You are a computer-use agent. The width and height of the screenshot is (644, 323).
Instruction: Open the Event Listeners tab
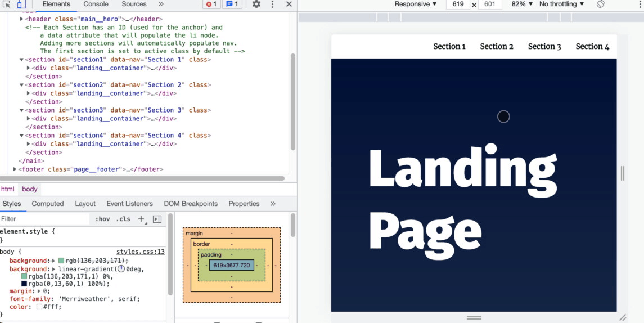(129, 204)
